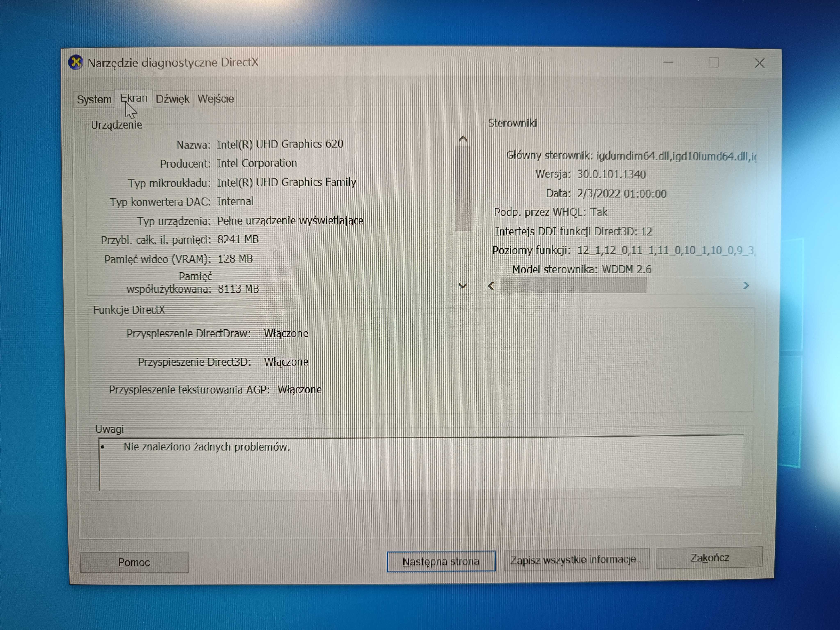Click the Direct3D acceleration value Włączone
The image size is (840, 630).
286,362
